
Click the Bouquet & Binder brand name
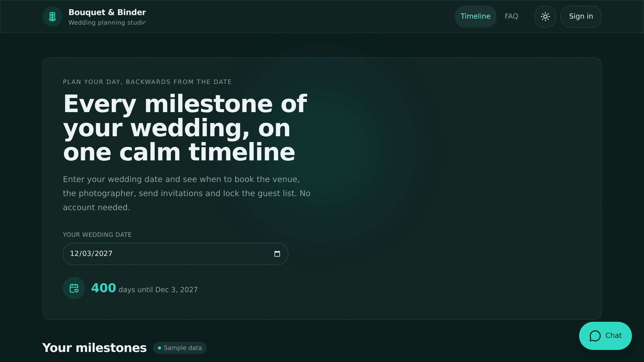pos(107,12)
